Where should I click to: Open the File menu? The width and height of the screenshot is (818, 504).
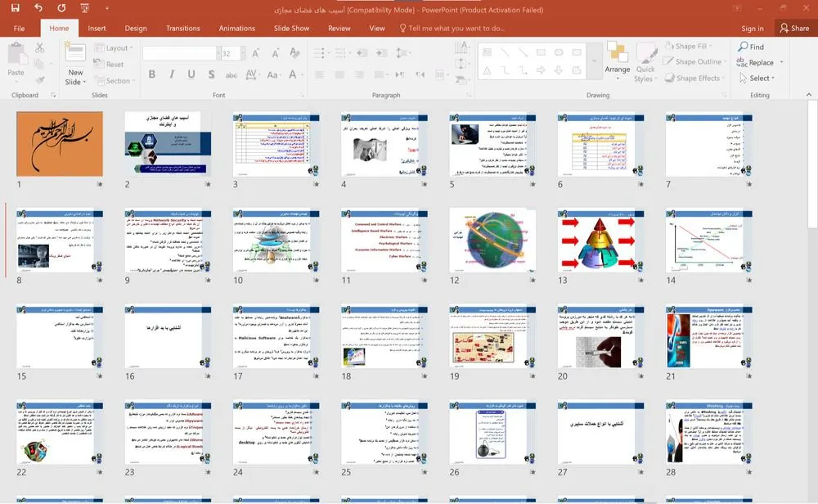point(20,28)
